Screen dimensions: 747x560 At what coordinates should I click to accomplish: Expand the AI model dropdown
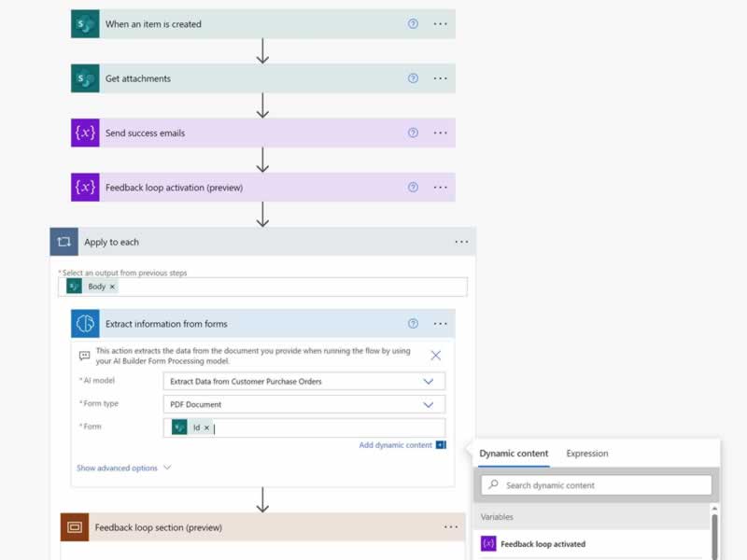pyautogui.click(x=429, y=382)
